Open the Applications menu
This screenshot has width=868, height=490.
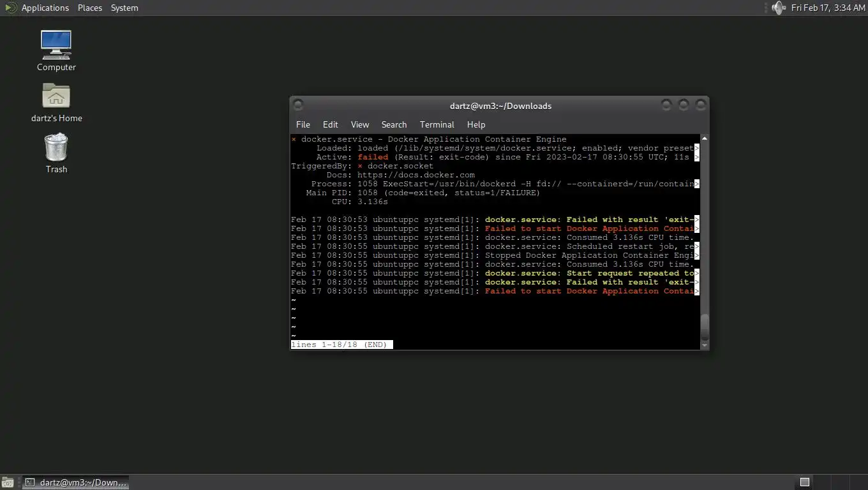click(x=45, y=8)
